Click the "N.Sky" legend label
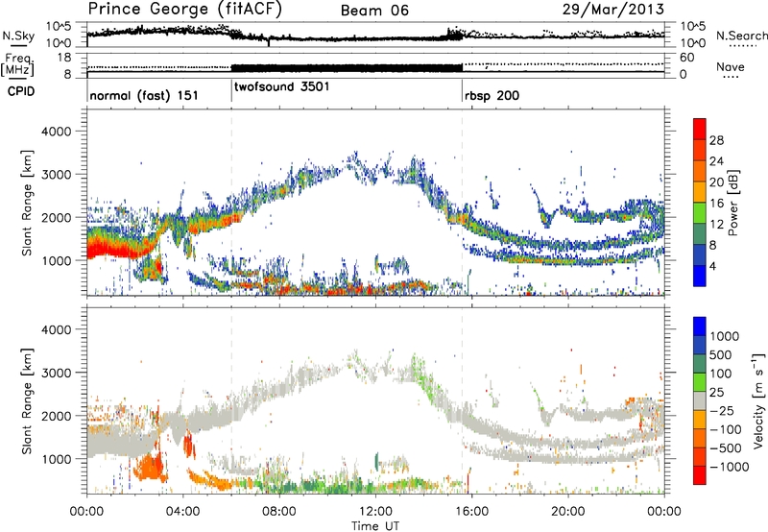The height and width of the screenshot is (532, 768). pos(18,36)
